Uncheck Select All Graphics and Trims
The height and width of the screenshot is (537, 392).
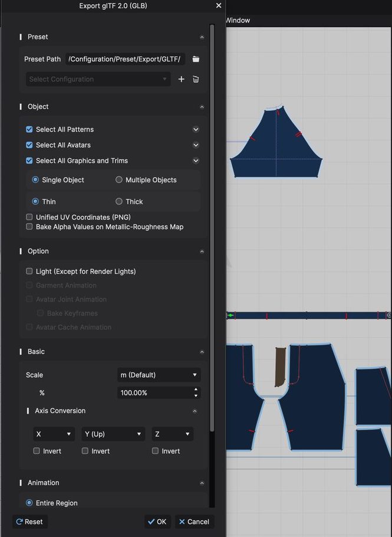click(29, 161)
